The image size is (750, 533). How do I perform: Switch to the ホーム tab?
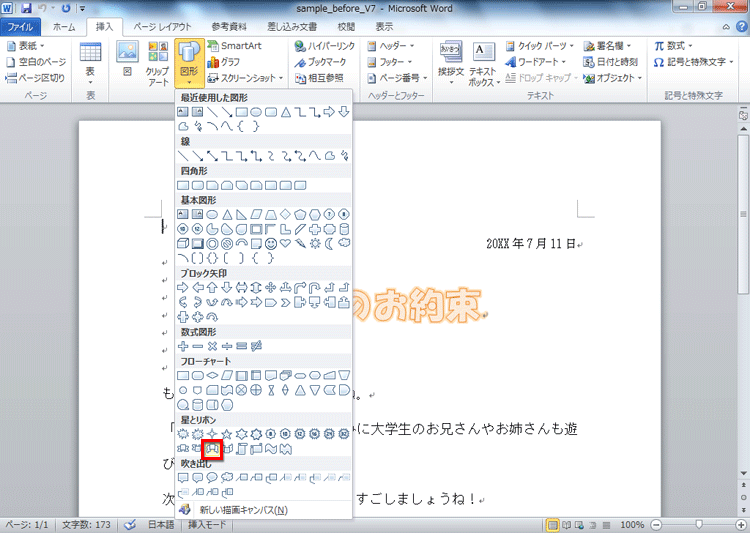64,27
